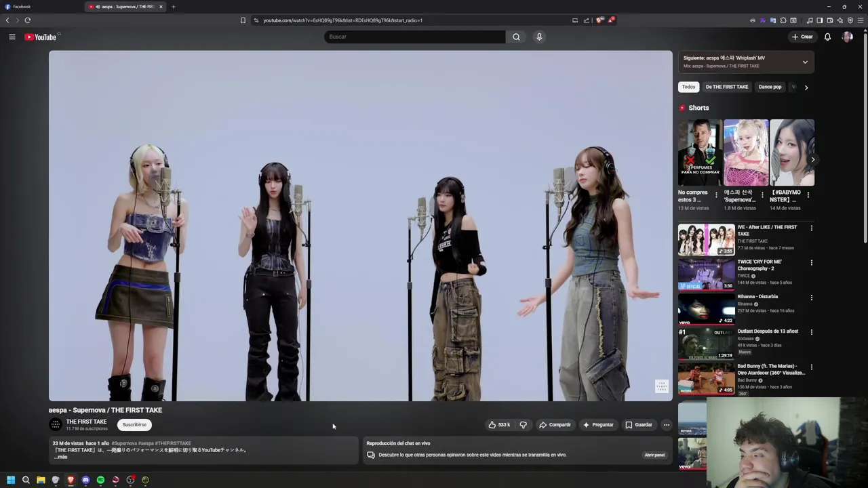Click the Preguntar button
868x488 pixels.
coord(598,425)
